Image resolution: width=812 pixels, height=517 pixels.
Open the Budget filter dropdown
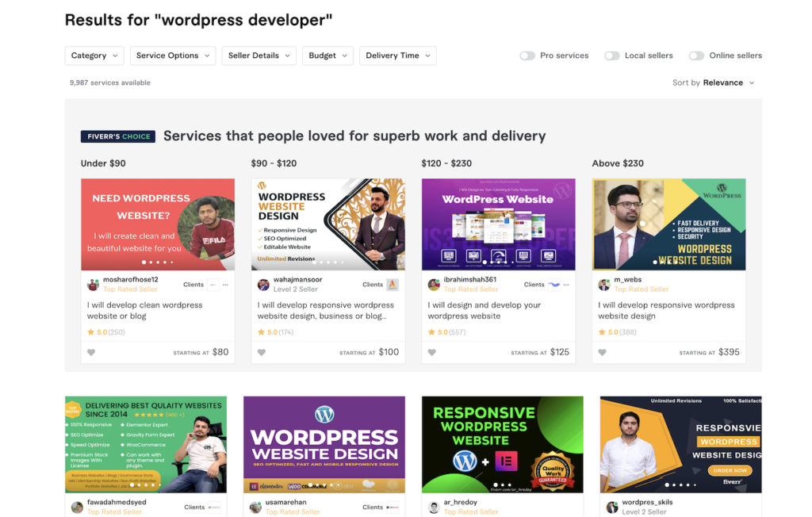tap(327, 56)
